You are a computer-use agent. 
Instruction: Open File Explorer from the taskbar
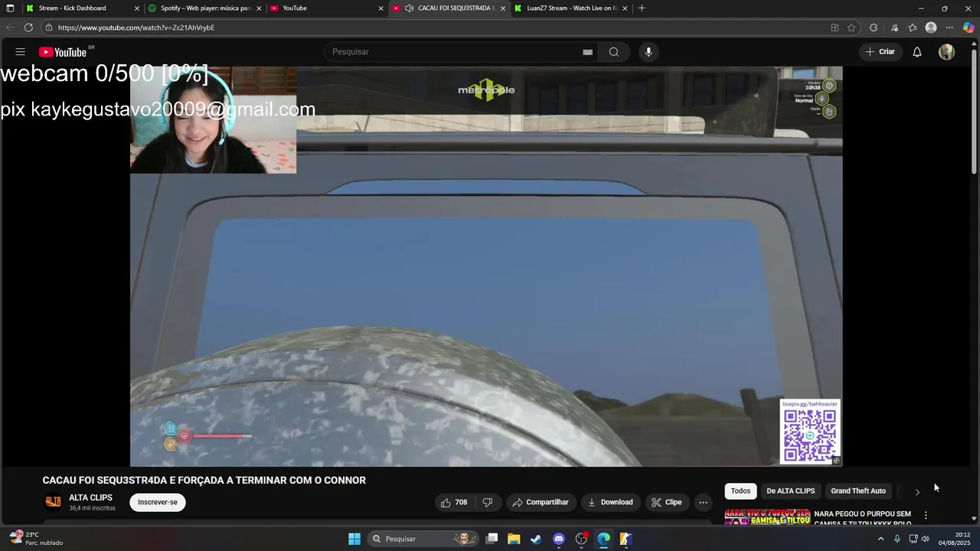[x=514, y=539]
